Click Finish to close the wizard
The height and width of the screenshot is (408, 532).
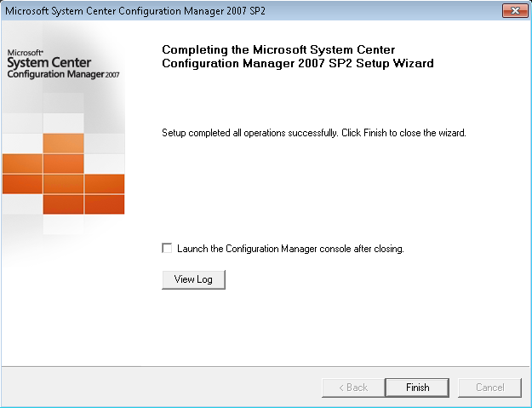pos(417,388)
